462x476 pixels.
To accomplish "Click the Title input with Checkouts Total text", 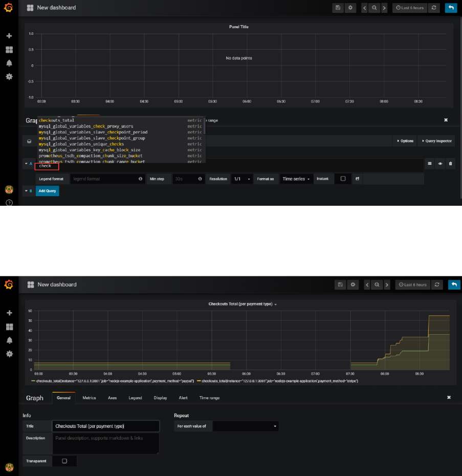I will coord(105,426).
